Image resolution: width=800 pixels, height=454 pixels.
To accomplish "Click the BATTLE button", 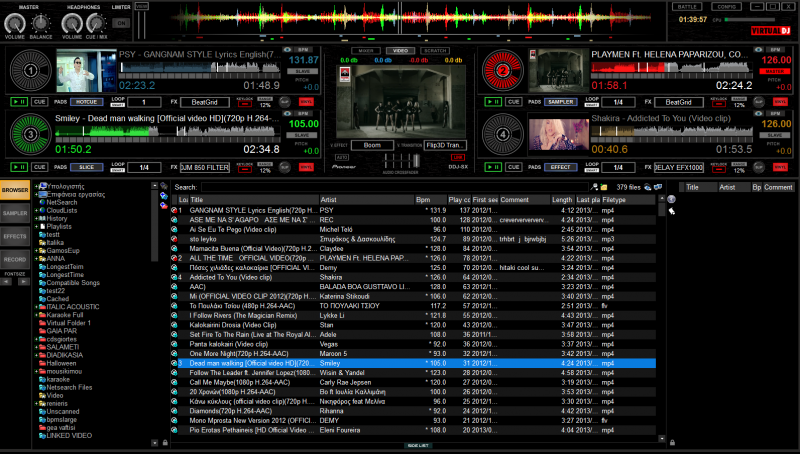I will pos(687,7).
